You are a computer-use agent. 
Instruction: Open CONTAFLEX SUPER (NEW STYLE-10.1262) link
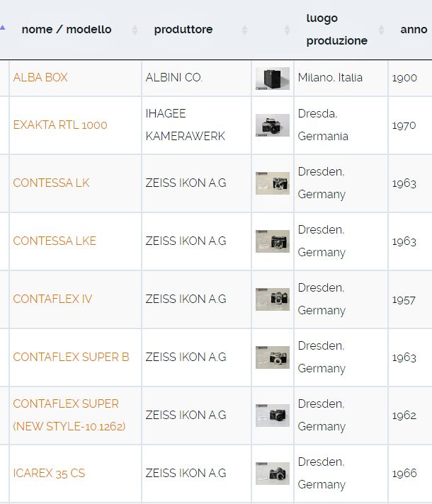pos(69,415)
